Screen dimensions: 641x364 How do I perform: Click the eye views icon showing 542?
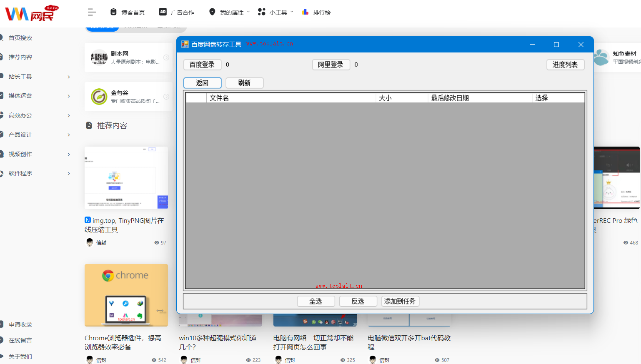154,360
